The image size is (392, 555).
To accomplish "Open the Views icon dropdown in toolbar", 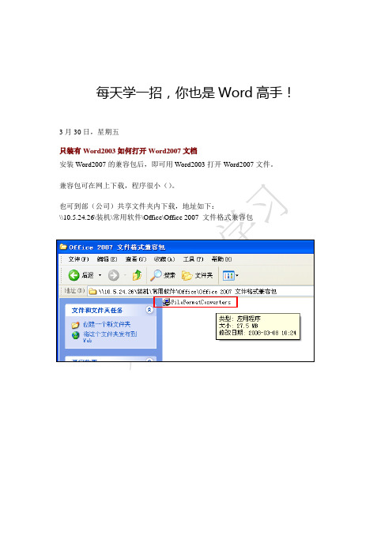I will 231,275.
